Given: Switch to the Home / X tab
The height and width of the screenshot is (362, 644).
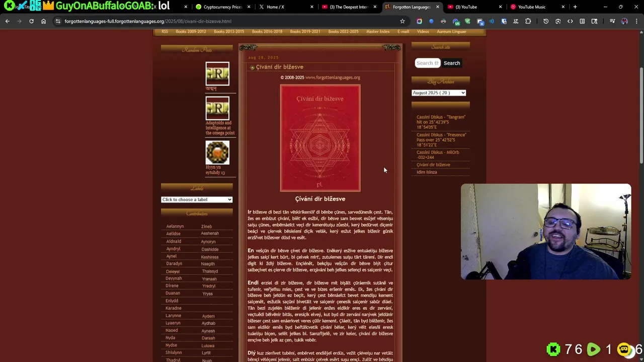Looking at the screenshot, I should (x=285, y=7).
